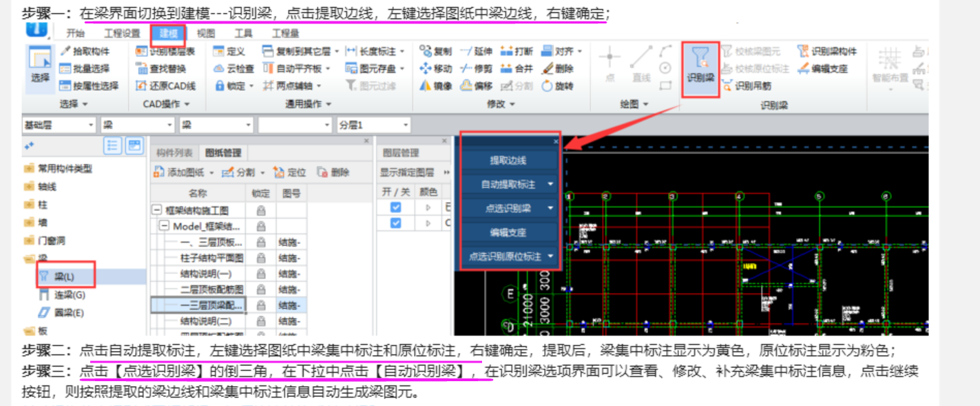Collapse the 框架结构施工图 tree node

[x=157, y=210]
